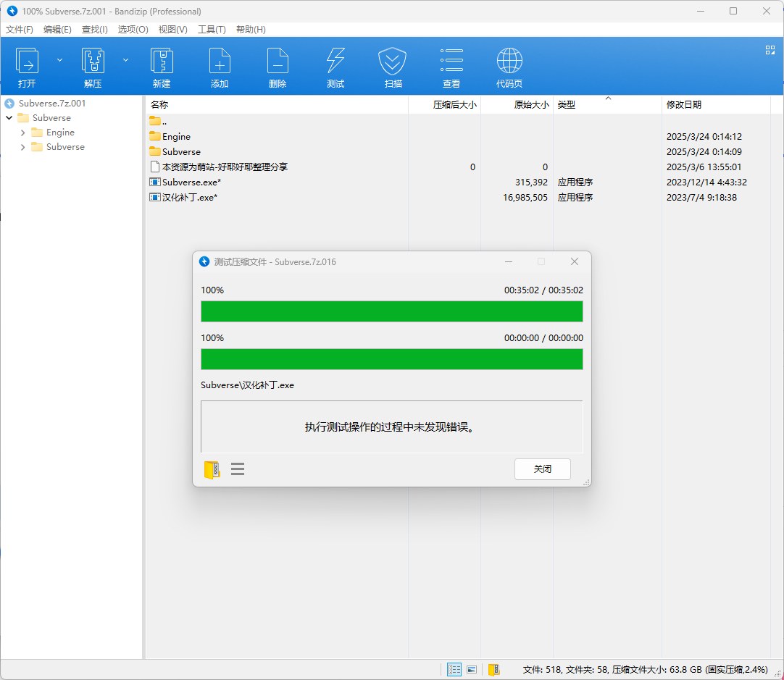
Task: Select the parent folder '..' row
Action: [158, 122]
